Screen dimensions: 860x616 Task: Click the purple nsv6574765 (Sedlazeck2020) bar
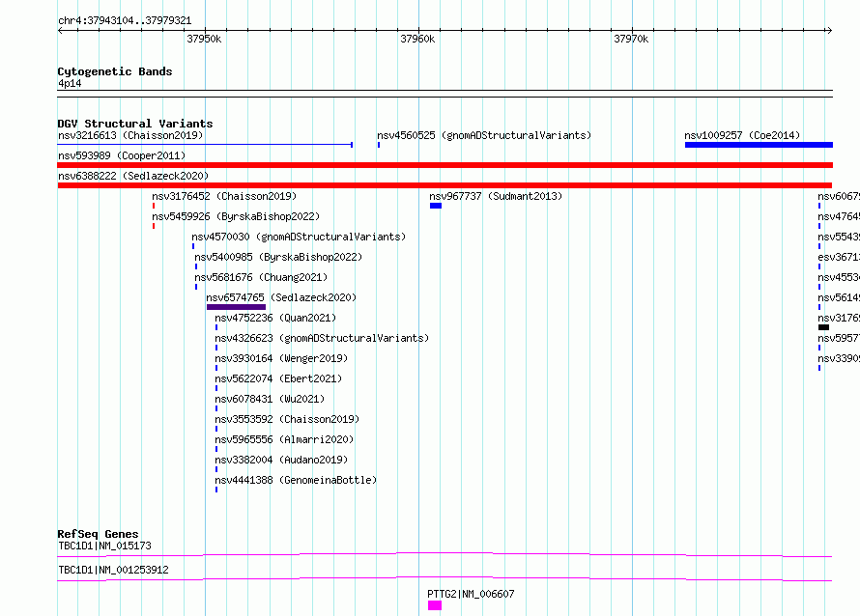(x=236, y=307)
